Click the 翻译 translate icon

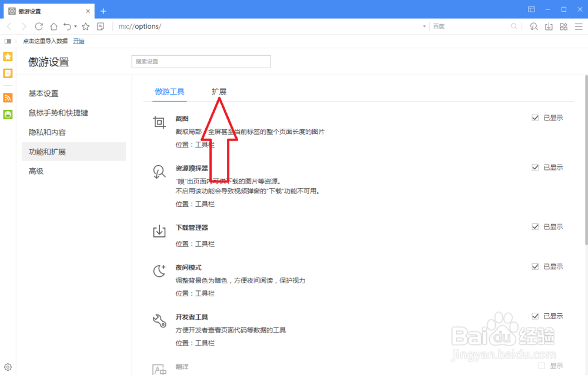coord(159,369)
